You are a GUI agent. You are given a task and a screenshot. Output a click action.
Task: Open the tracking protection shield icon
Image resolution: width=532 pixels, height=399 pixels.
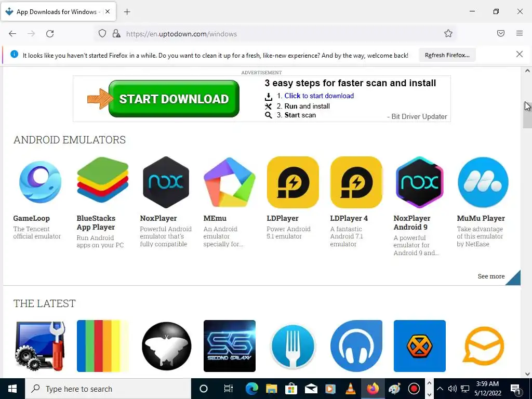(102, 34)
